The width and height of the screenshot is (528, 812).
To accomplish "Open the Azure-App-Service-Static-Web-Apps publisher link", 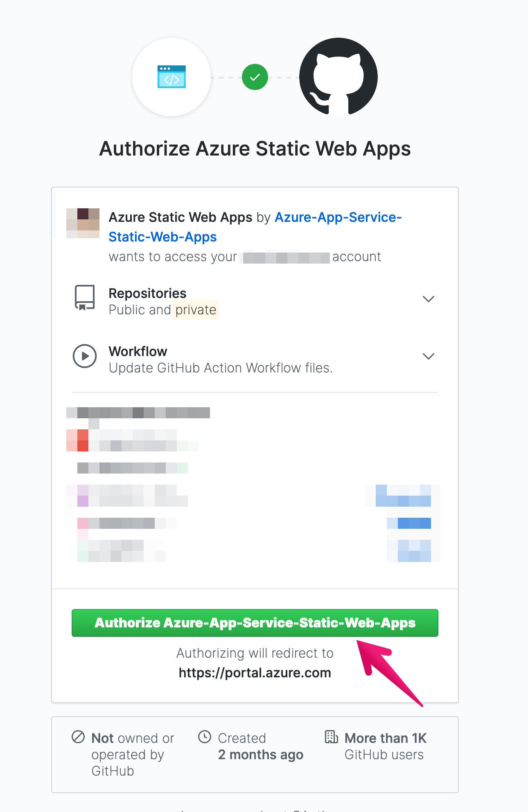I will point(255,227).
